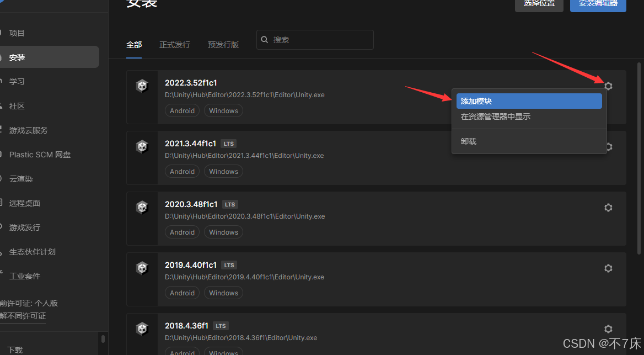644x355 pixels.
Task: Click Unity logo icon of 2018.4.36f1
Action: 142,328
